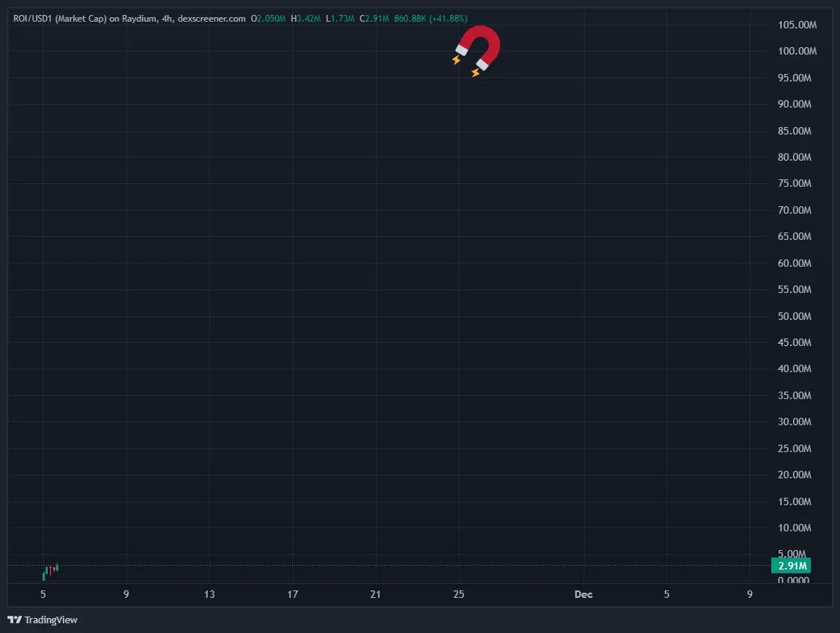Click the 15.00M price axis label
The height and width of the screenshot is (633, 840).
[794, 501]
